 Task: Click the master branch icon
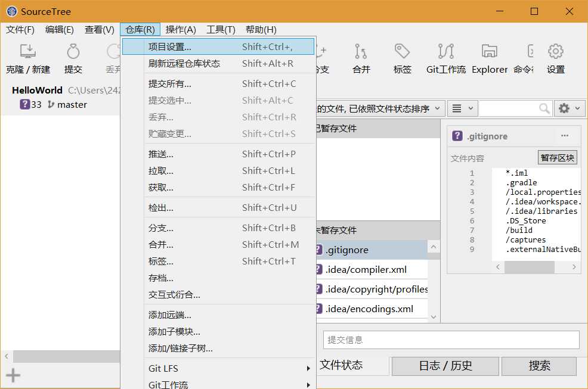[51, 105]
